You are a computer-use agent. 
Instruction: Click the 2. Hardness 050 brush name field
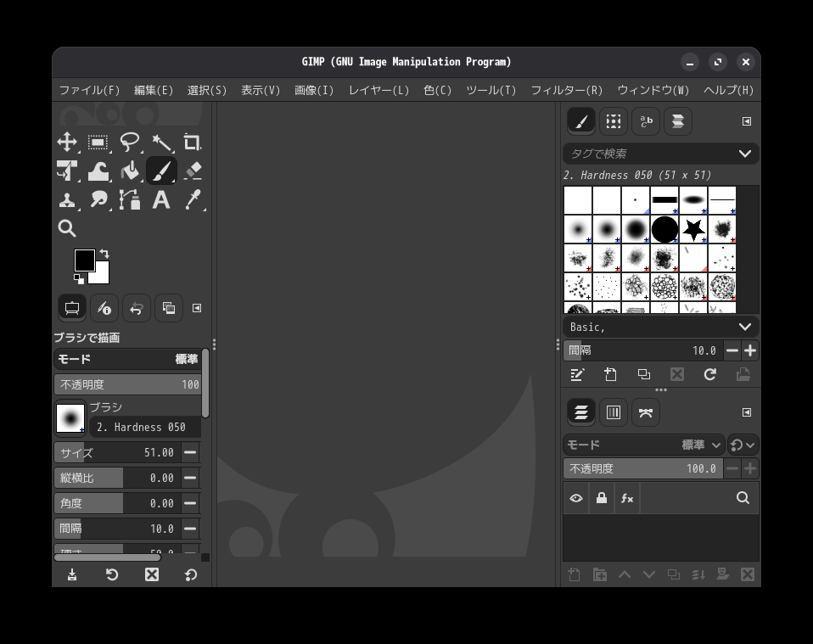coord(146,427)
